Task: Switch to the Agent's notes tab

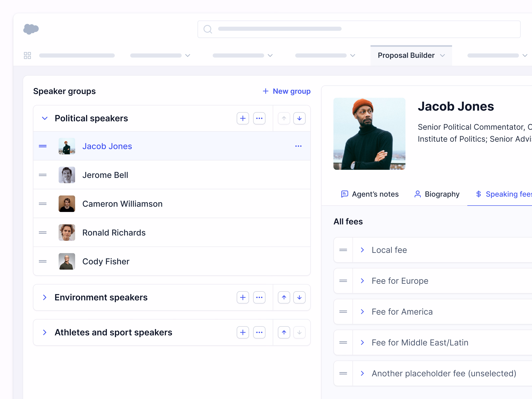Action: point(370,194)
